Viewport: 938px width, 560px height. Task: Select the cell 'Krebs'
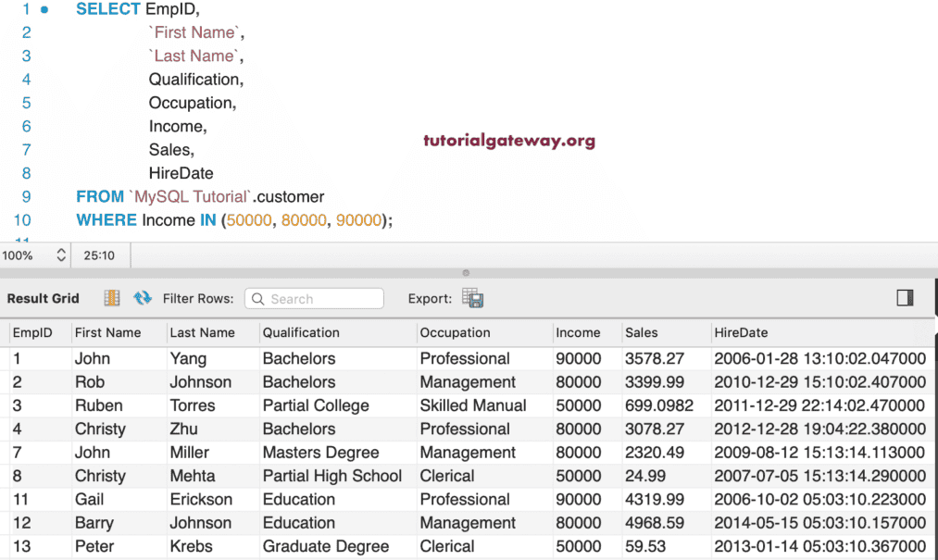pyautogui.click(x=191, y=546)
